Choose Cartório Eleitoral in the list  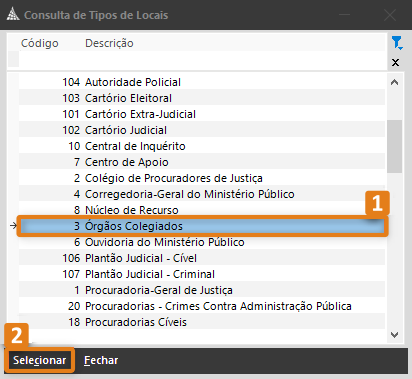tap(202, 98)
